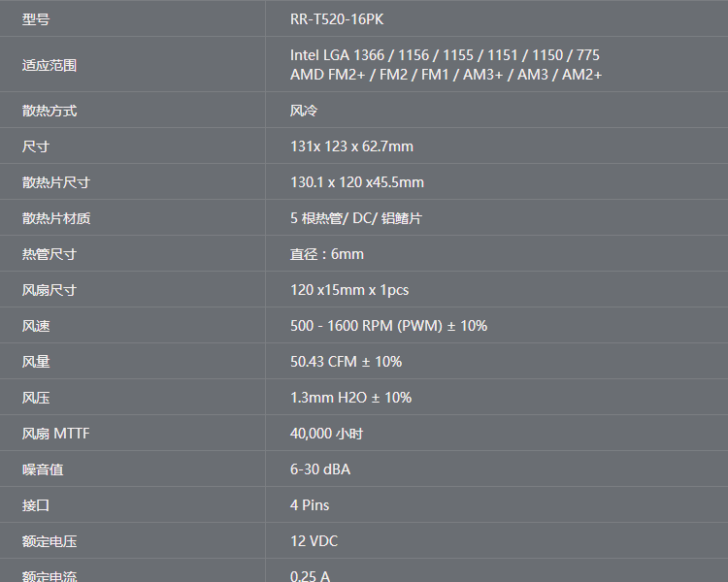Click the 4 Pins connector value
The width and height of the screenshot is (728, 582).
[x=310, y=505]
